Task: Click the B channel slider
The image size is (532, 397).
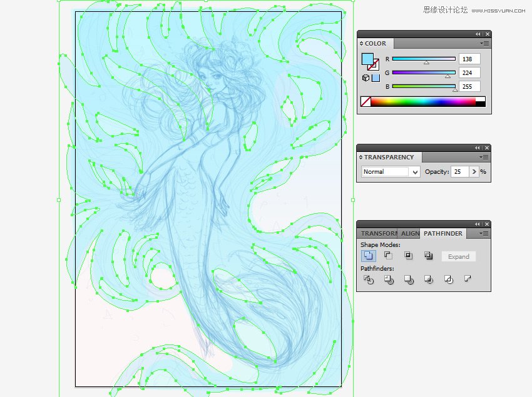Action: [x=424, y=86]
